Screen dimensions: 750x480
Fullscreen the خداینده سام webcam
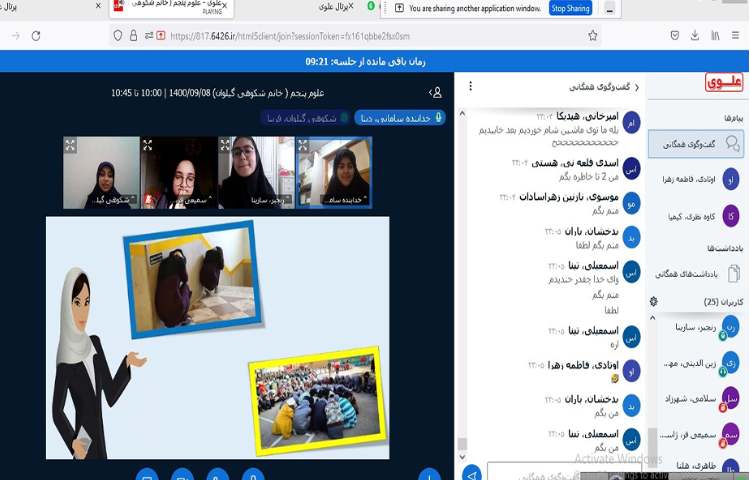302,145
